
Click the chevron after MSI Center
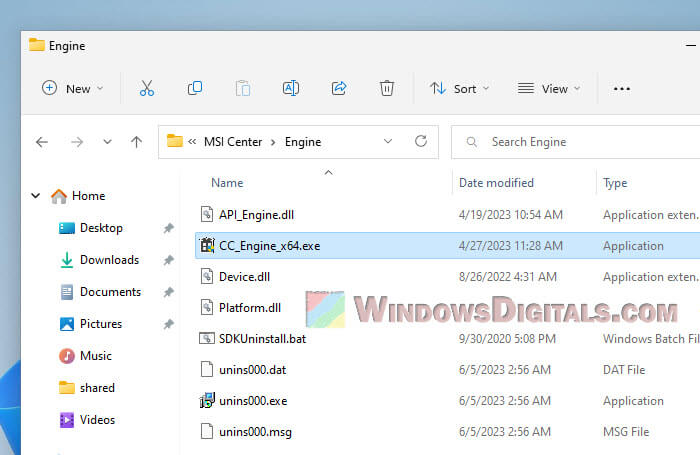(273, 142)
